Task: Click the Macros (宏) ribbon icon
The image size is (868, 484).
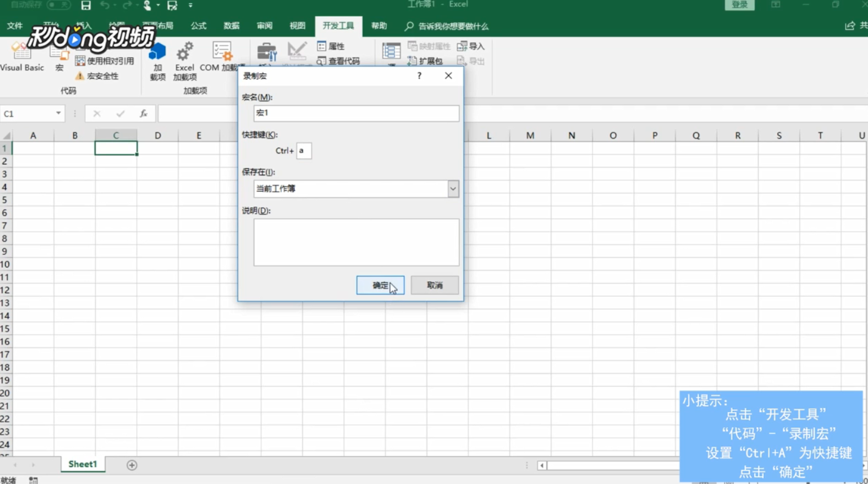Action: coord(59,59)
